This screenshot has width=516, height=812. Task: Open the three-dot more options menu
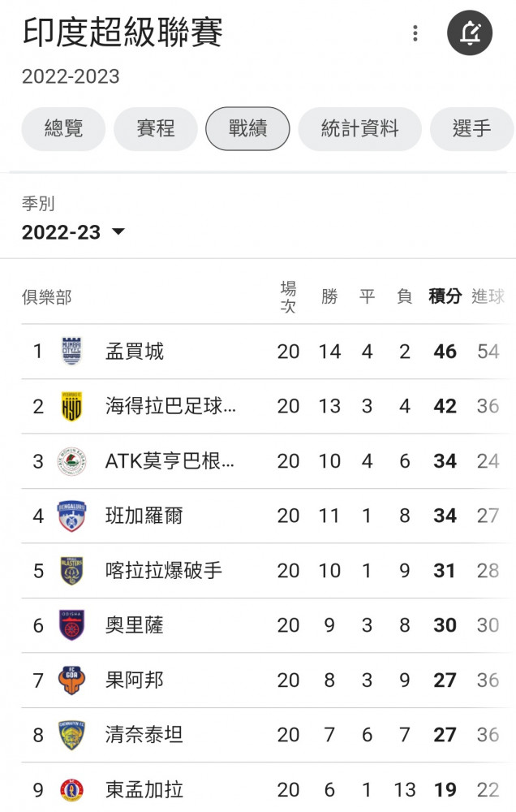tap(415, 33)
